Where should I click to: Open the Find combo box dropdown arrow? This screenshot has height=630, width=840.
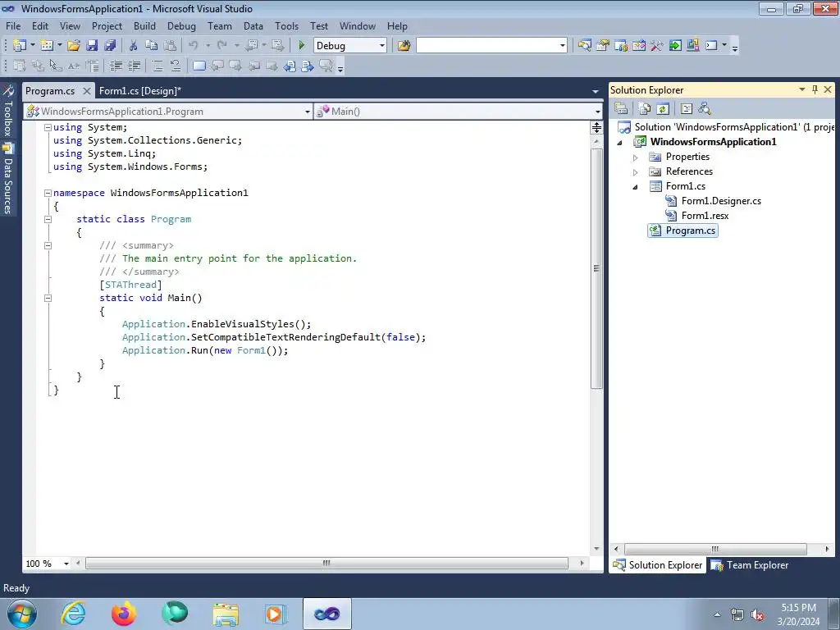(x=563, y=46)
